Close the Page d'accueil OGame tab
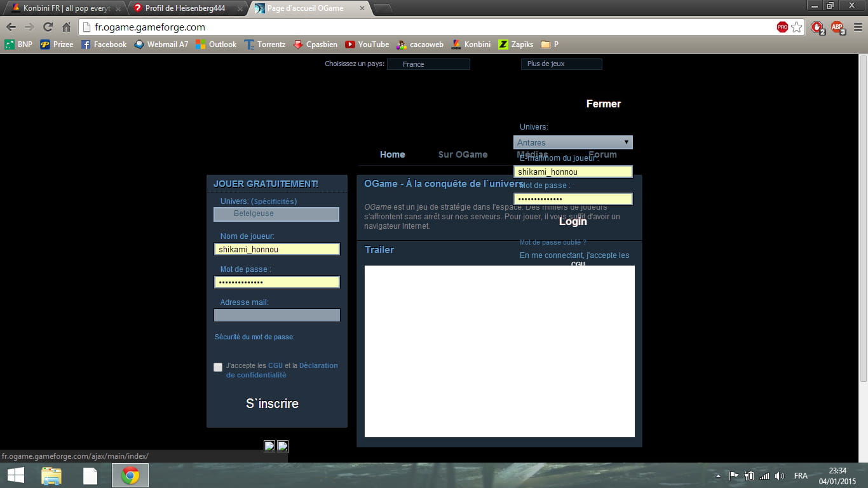The image size is (868, 488). [362, 9]
